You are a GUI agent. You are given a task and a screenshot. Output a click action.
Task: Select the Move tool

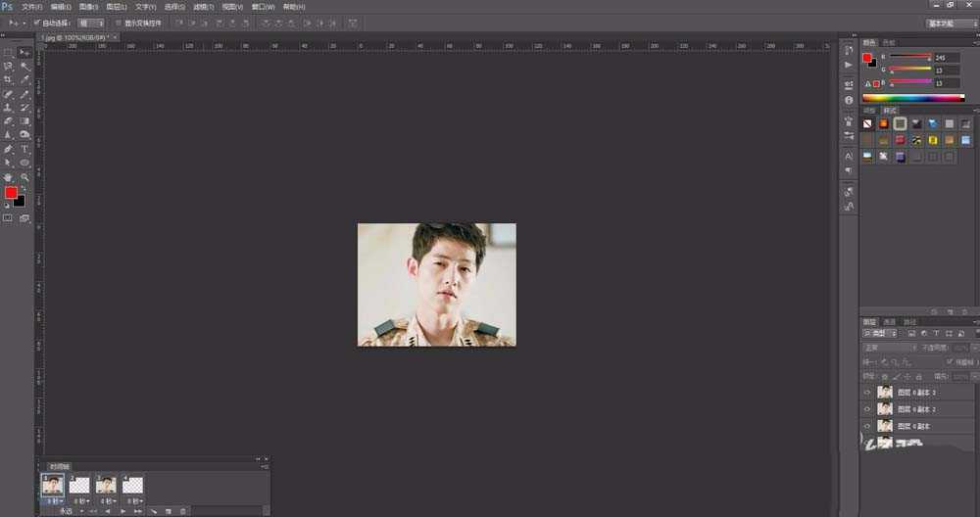coord(24,53)
